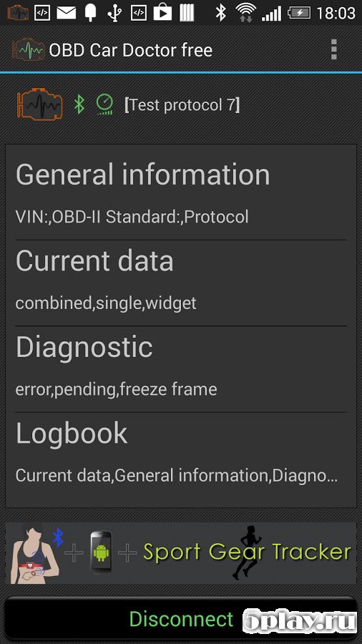Tap the Disconnect button
Screen dimensions: 362x644
(x=181, y=618)
